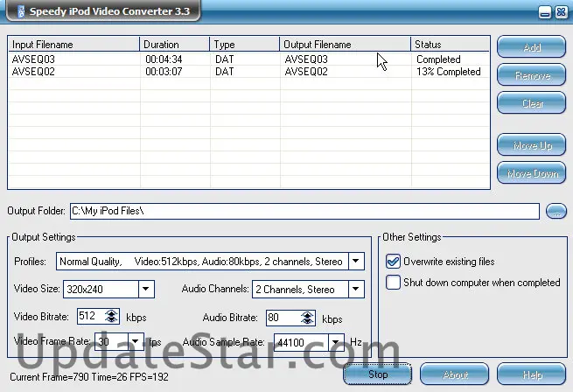Toggle Overwrite existing files checkbox
573x392 pixels.
point(394,261)
